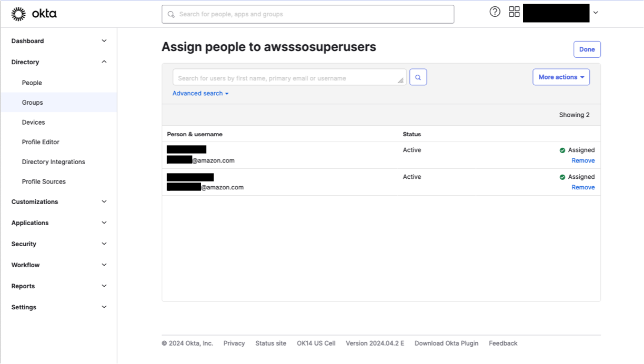The height and width of the screenshot is (364, 644).
Task: Expand Advanced search options
Action: 200,93
